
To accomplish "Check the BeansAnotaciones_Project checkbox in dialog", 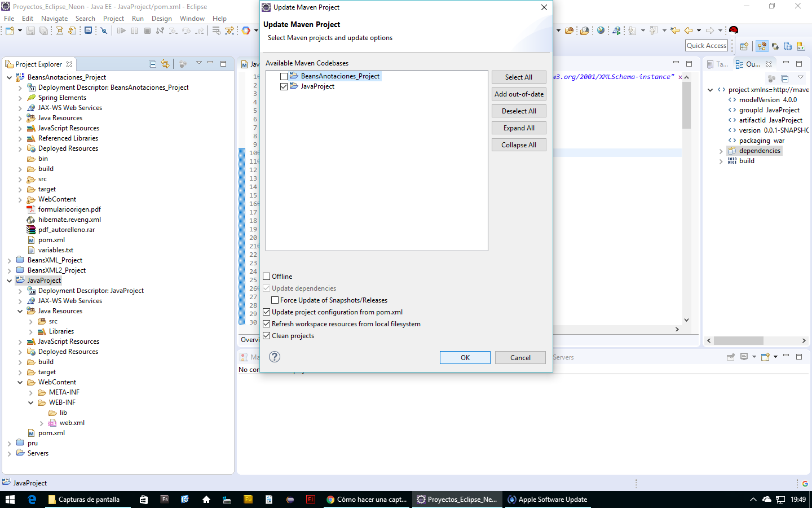I will point(284,76).
